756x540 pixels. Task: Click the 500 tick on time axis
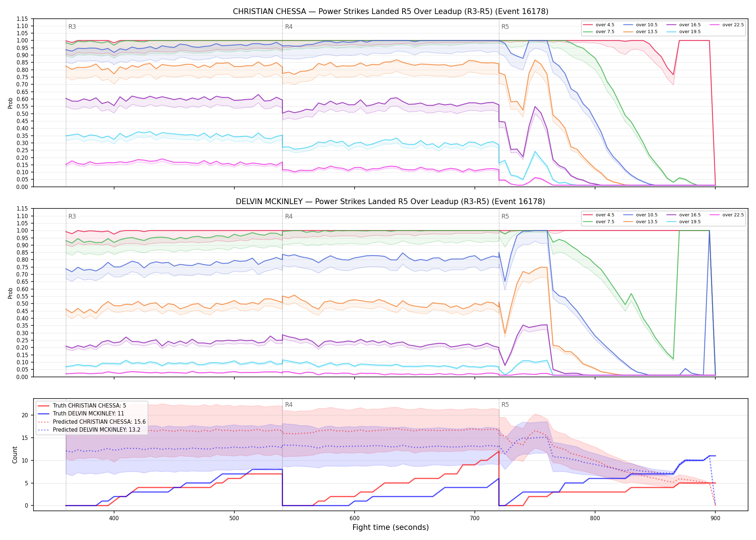234,518
